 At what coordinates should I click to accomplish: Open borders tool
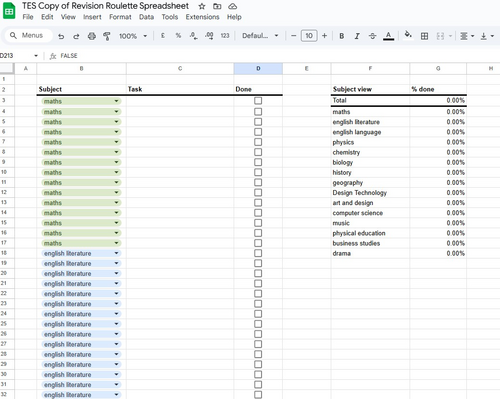click(x=424, y=36)
